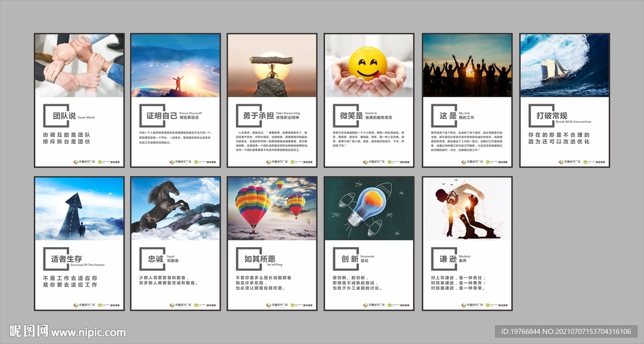Click the line 协调互助是团队
Image resolution: width=644 pixels, height=344 pixels.
[67, 135]
